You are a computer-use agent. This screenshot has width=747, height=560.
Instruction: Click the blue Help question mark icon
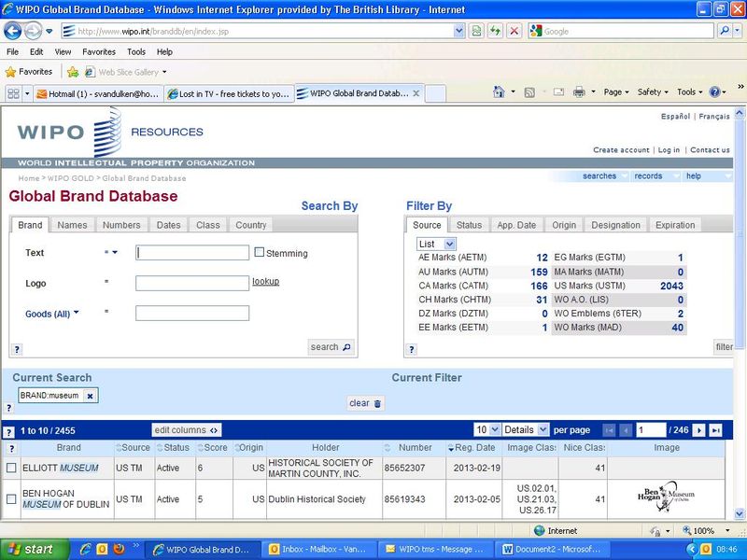[x=714, y=91]
